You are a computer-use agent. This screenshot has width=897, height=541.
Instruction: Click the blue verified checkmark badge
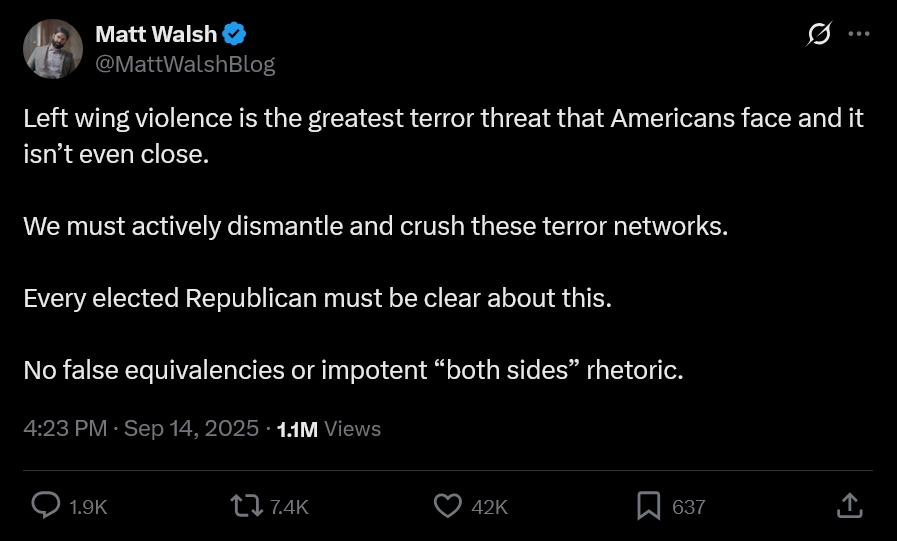tap(234, 34)
